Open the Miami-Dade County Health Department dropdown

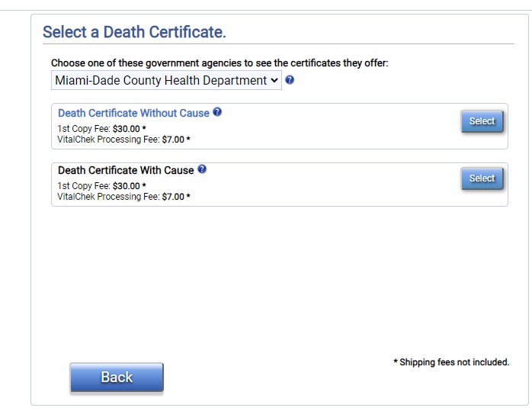tap(166, 80)
